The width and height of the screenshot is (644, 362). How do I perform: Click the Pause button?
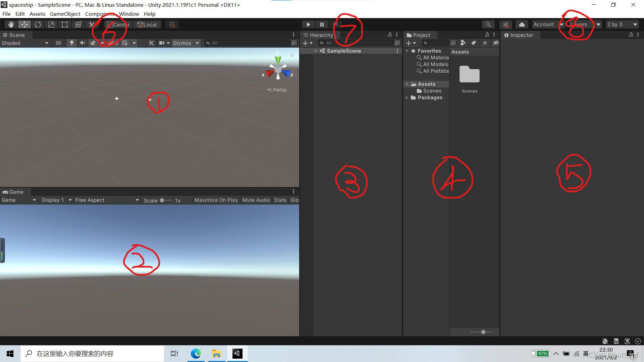point(322,24)
